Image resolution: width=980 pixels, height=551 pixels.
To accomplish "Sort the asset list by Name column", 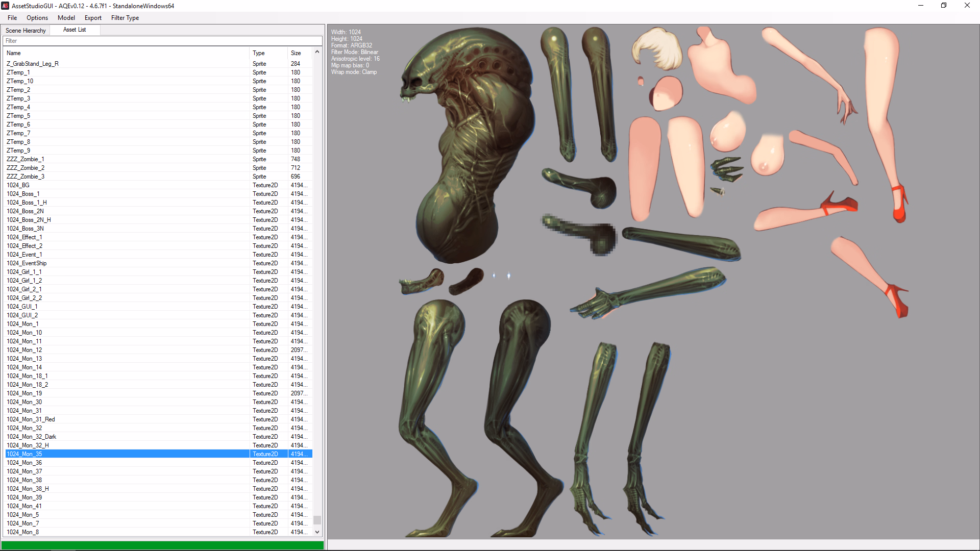I will pos(14,53).
